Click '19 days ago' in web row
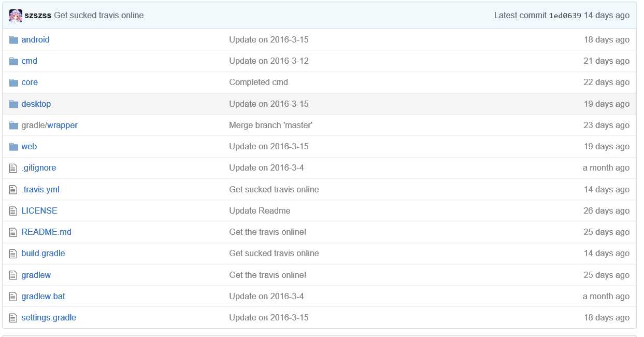 [607, 147]
